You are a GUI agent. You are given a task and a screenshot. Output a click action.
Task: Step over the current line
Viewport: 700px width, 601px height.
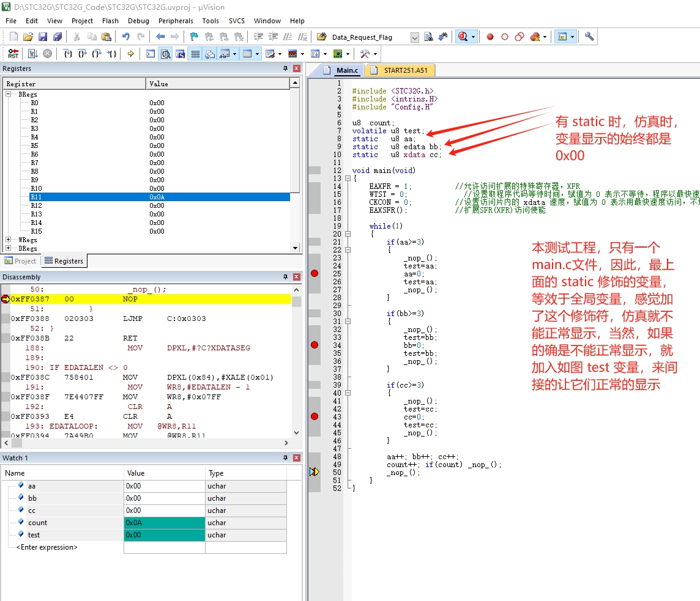click(82, 54)
